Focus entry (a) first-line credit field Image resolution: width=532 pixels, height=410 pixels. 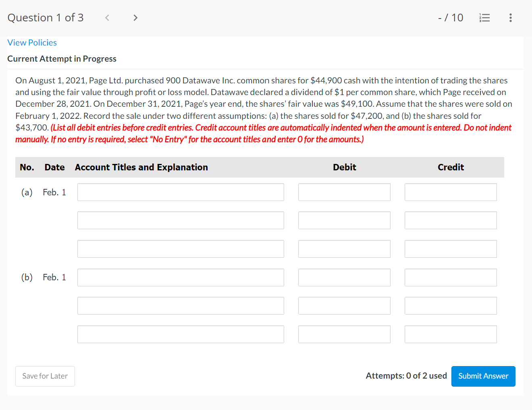click(x=451, y=192)
